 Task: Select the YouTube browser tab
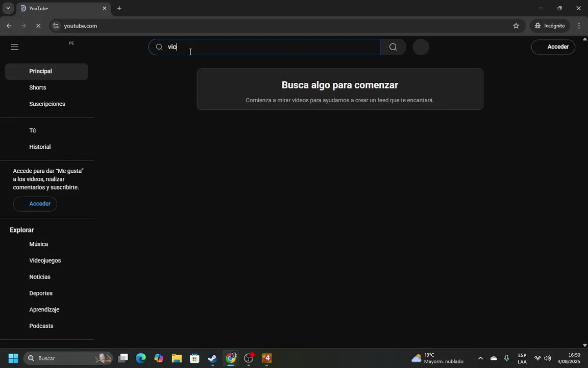tap(63, 8)
